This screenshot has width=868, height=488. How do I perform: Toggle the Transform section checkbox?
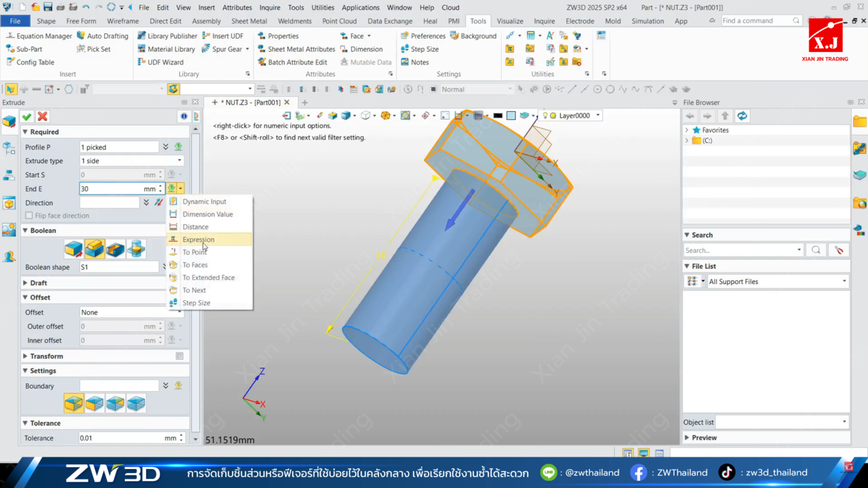pos(180,356)
